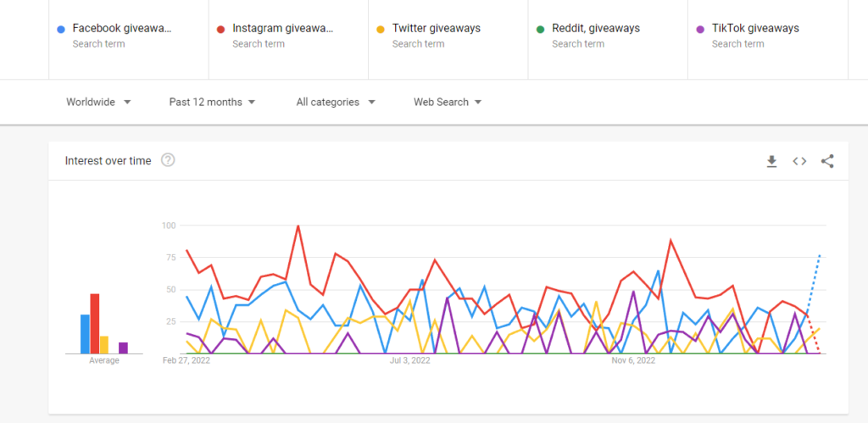
Task: Click the Jul 3, 2022 axis label
Action: tap(410, 360)
